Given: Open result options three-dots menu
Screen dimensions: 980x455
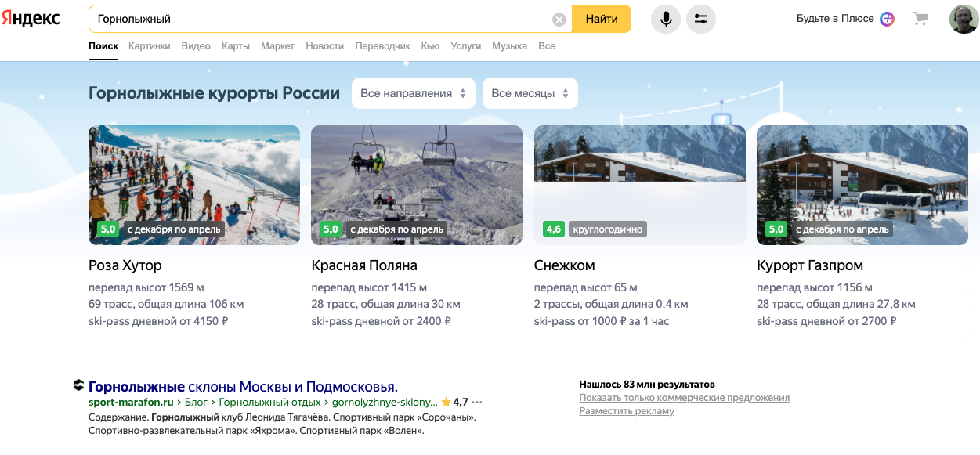Looking at the screenshot, I should [x=477, y=403].
